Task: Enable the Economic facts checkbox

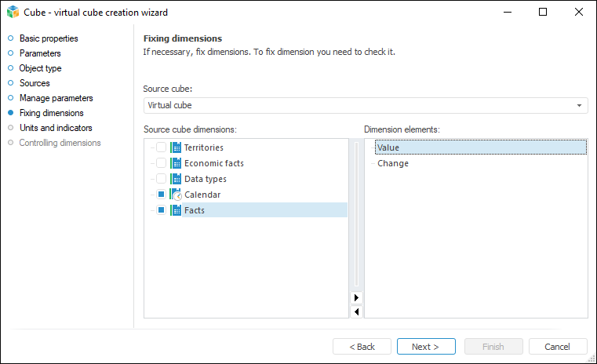Action: 161,163
